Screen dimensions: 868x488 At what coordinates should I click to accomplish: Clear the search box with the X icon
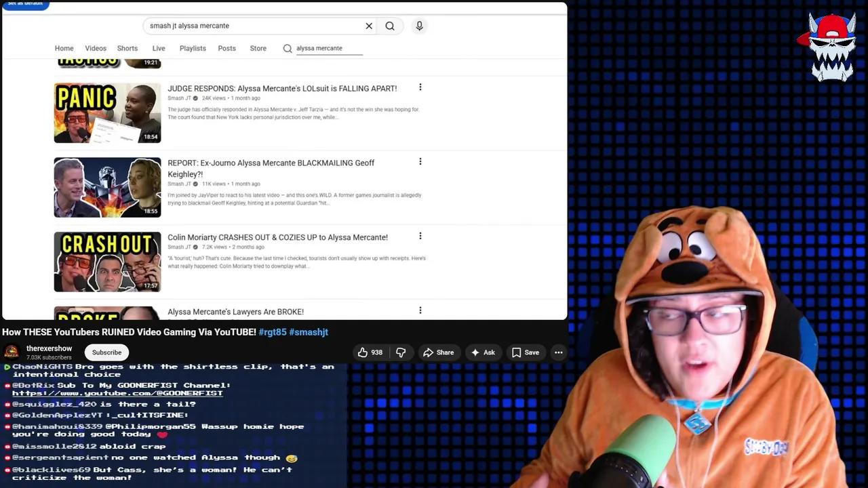(369, 26)
